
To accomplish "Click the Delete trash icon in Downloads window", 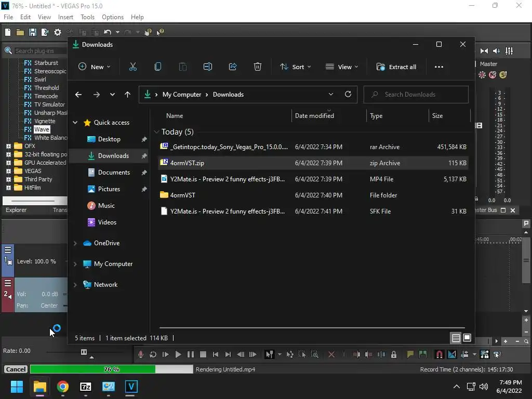I will pos(258,67).
